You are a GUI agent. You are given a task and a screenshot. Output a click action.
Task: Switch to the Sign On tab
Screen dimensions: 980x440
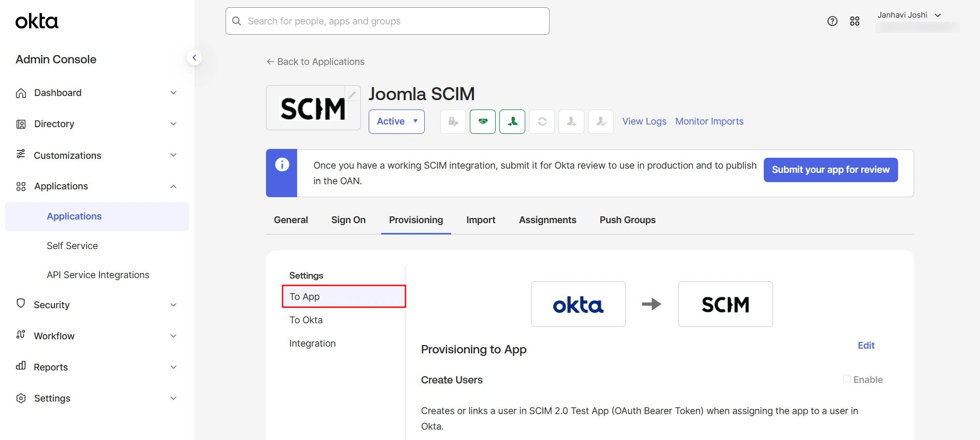click(x=348, y=220)
